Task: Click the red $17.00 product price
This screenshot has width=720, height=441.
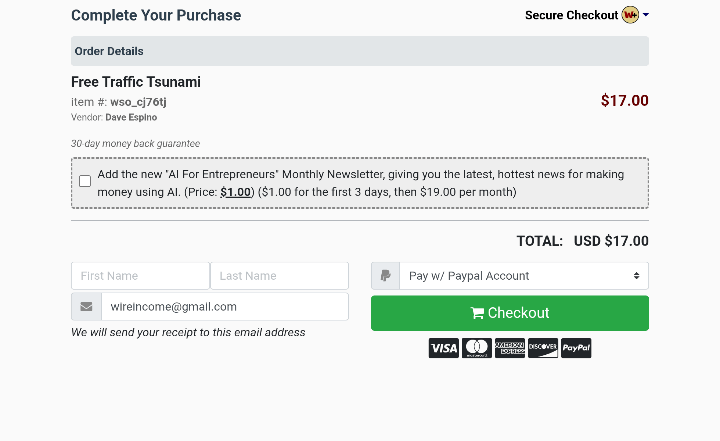Action: point(624,101)
